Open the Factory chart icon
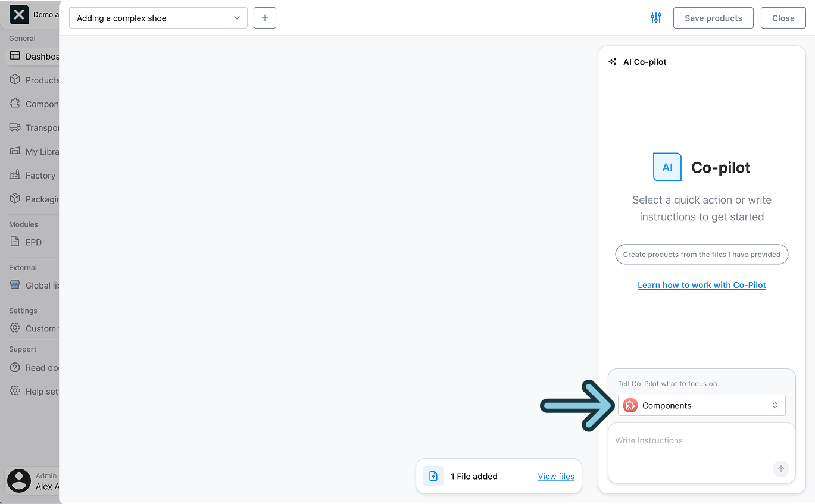Screen dimensions: 815x504 14,175
